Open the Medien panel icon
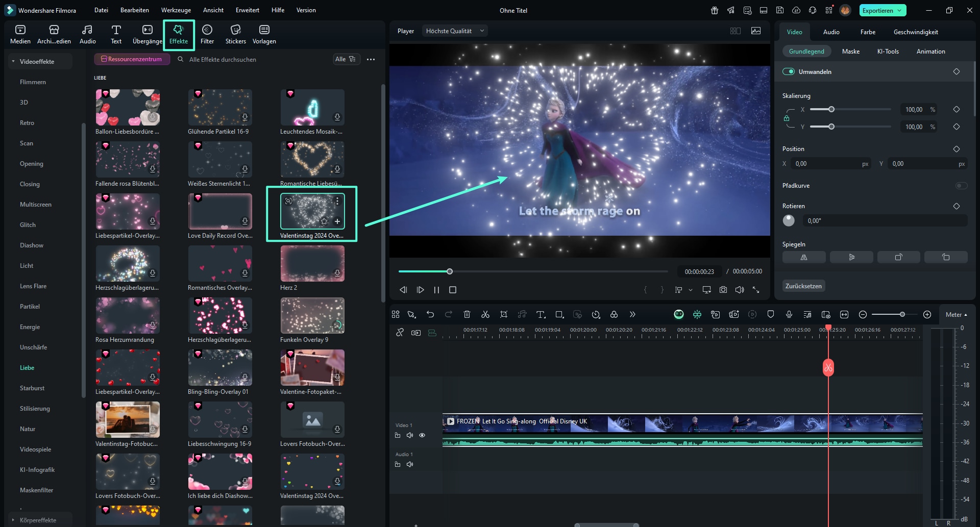 (20, 30)
